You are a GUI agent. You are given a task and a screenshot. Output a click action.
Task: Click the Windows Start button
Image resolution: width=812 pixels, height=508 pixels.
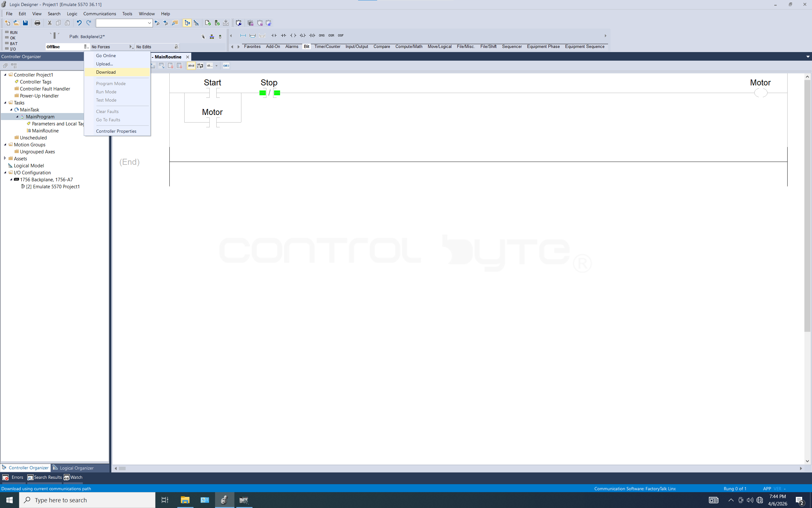coord(10,500)
